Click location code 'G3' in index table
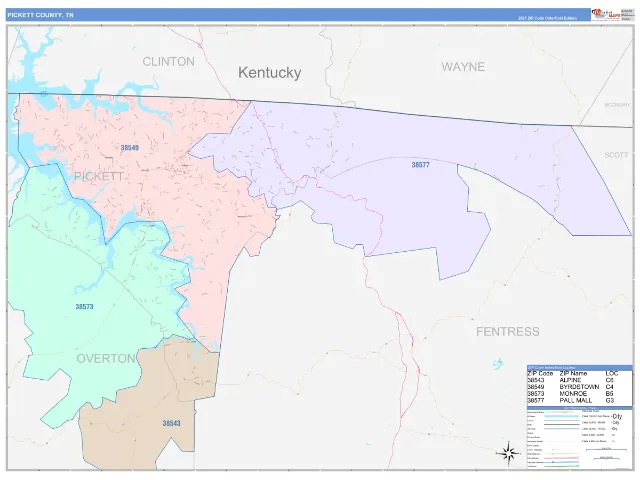The image size is (640, 480). click(610, 401)
